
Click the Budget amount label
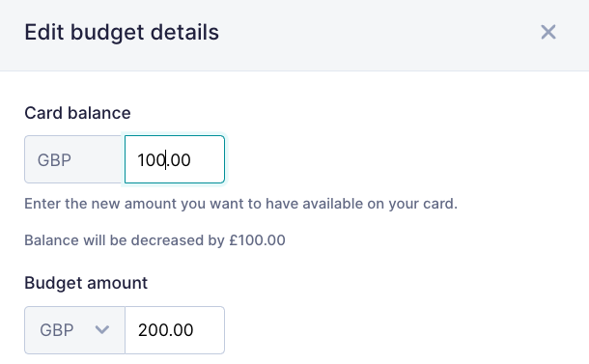tap(86, 283)
